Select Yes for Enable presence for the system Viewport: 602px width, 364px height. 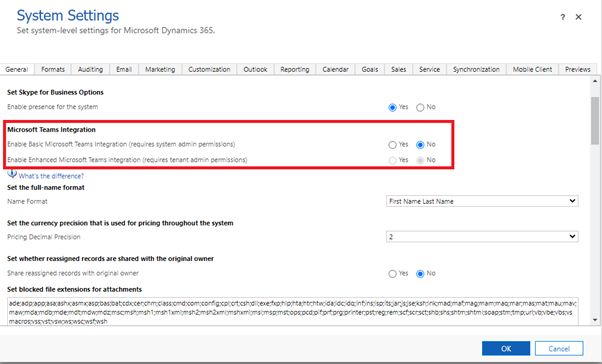392,107
